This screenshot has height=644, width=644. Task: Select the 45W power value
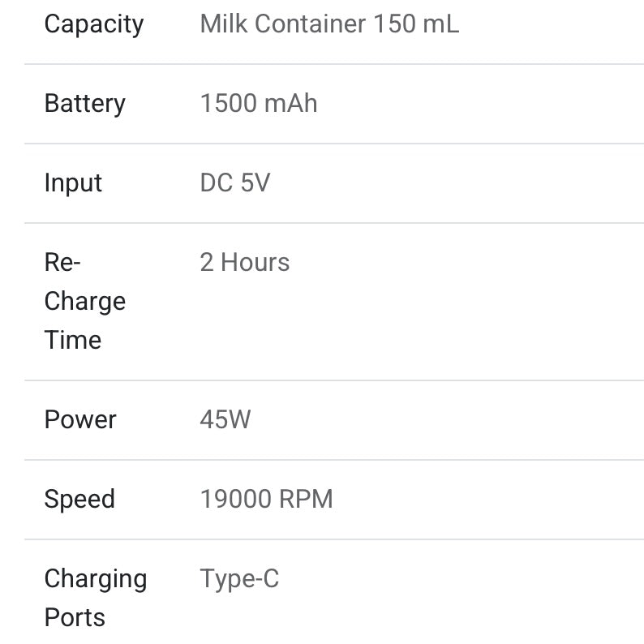(225, 420)
